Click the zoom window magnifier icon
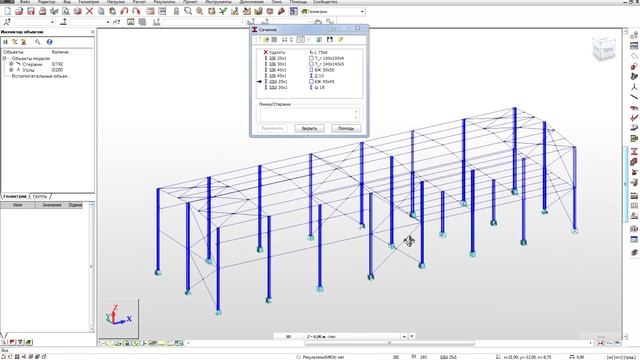 click(188, 11)
